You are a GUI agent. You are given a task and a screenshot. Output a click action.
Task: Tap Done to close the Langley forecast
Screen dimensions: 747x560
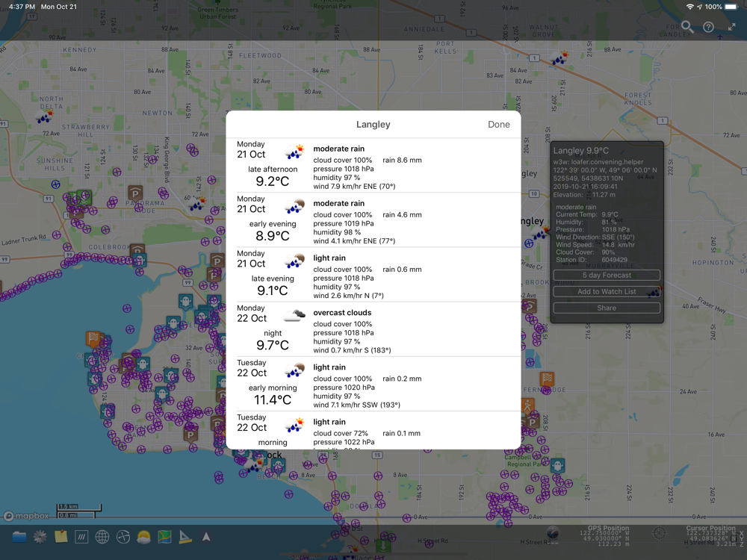(x=498, y=125)
